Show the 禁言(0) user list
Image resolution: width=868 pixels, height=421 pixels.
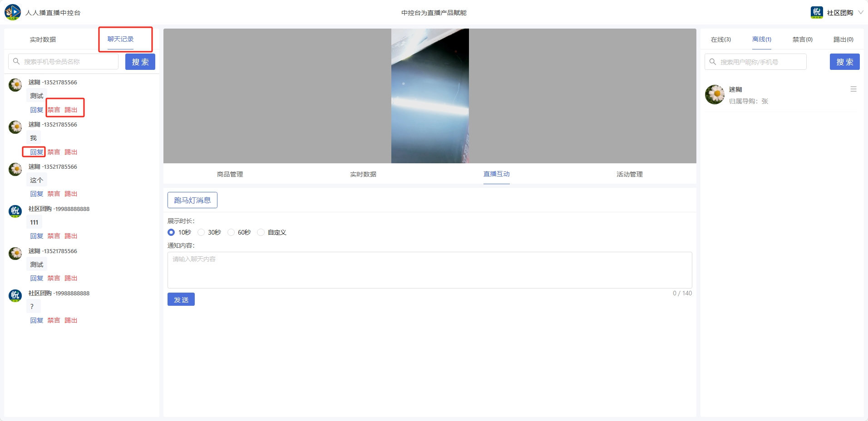tap(803, 39)
